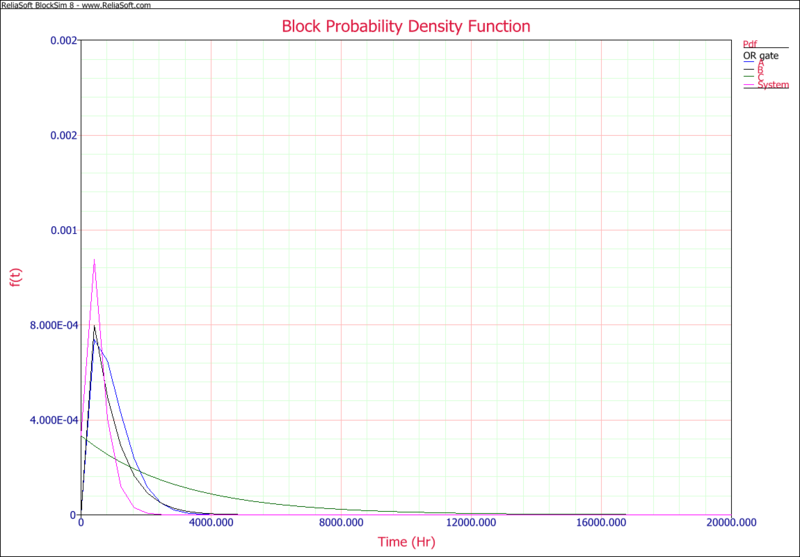Click the blue line swatch for A in legend
800x557 pixels.
click(750, 63)
